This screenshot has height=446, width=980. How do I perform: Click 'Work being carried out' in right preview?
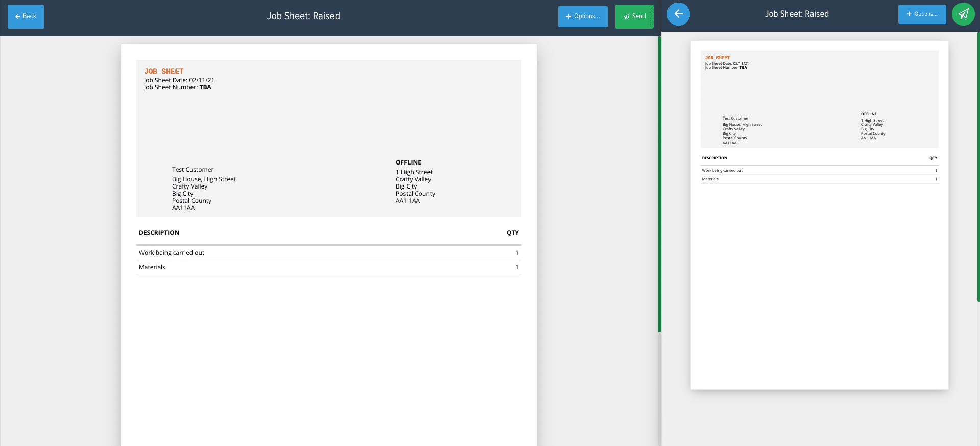tap(722, 170)
